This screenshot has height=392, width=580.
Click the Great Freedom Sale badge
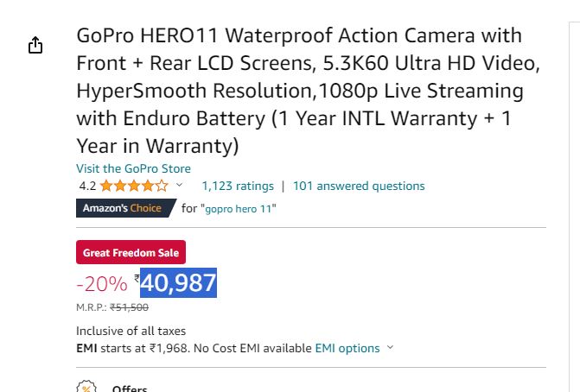tap(131, 252)
